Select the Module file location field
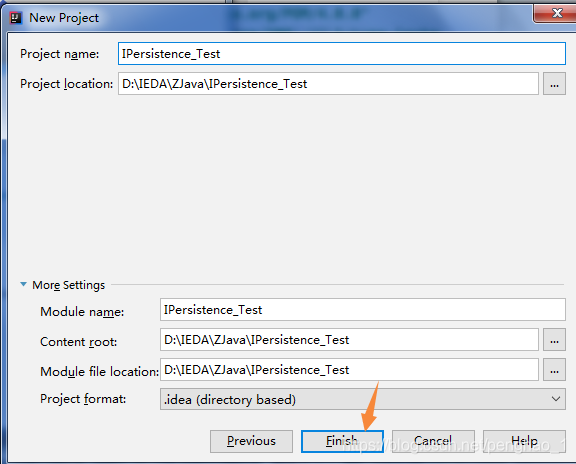The height and width of the screenshot is (464, 576). coord(349,370)
